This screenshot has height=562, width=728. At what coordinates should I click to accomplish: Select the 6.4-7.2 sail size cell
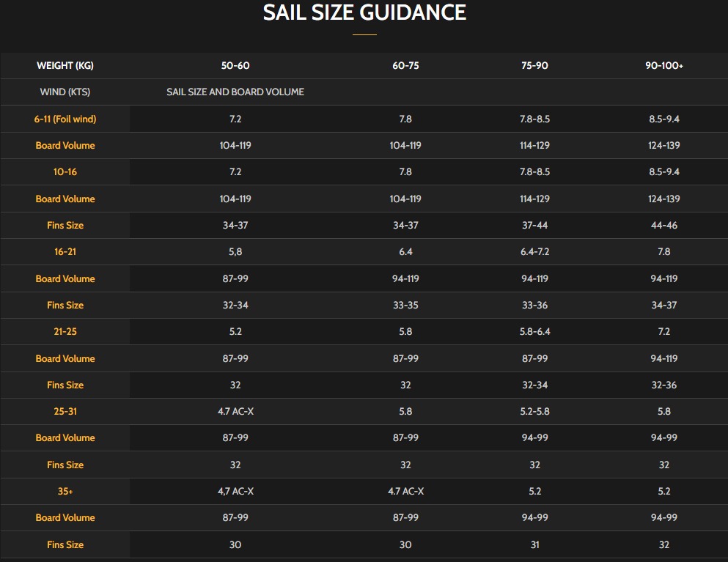534,252
